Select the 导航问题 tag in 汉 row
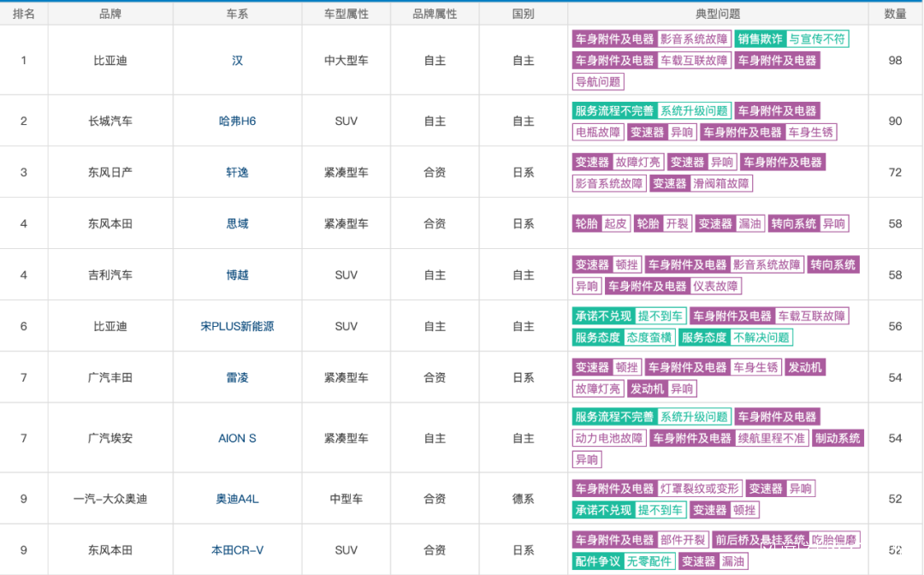The width and height of the screenshot is (924, 575). 597,82
